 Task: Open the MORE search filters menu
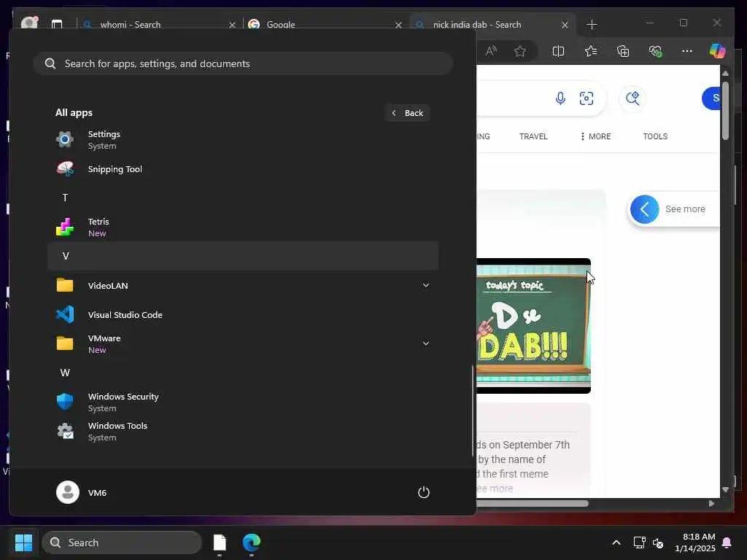click(595, 136)
